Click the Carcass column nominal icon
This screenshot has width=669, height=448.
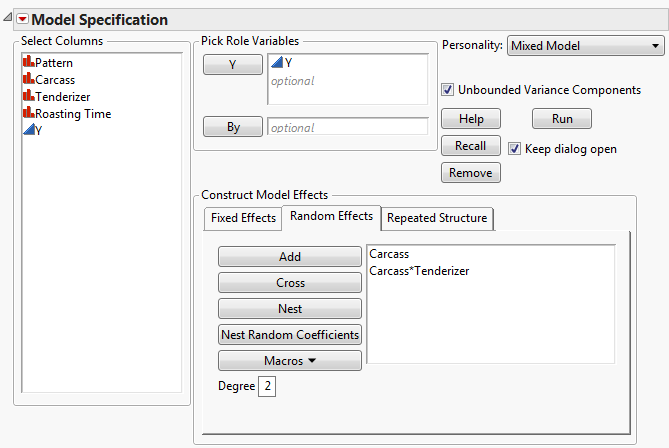click(x=28, y=80)
